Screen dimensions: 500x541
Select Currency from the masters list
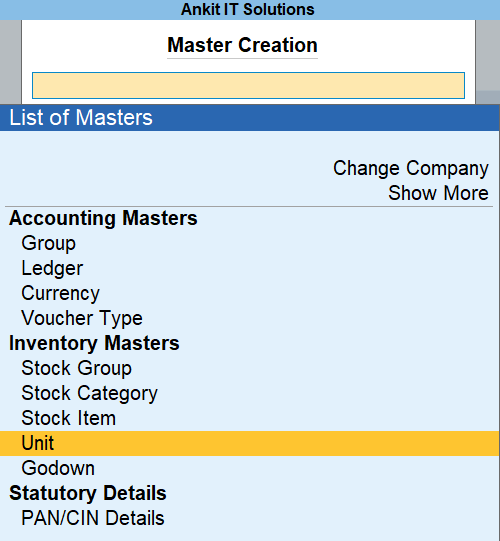pos(60,293)
